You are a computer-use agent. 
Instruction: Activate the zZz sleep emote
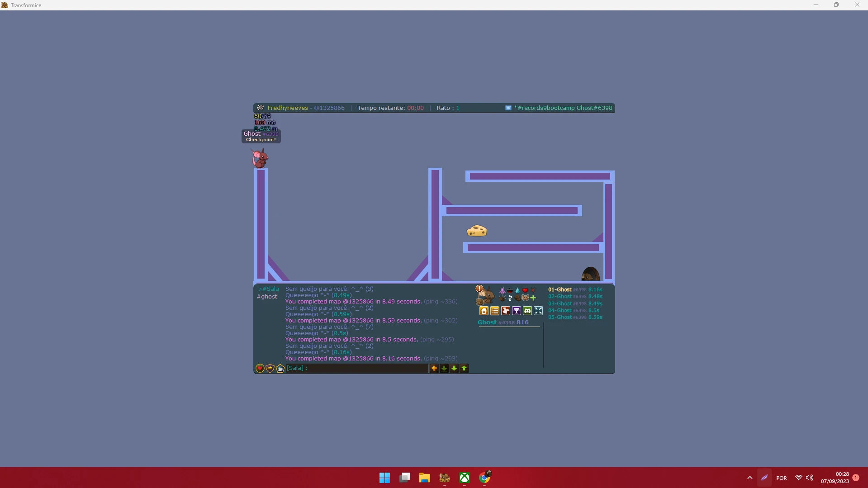[510, 298]
